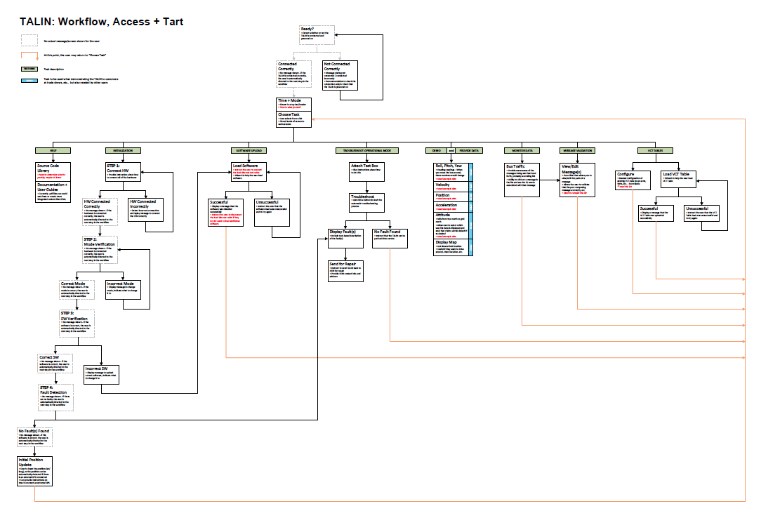The height and width of the screenshot is (532, 761).
Task: Select the Load Software box
Action: click(x=248, y=172)
